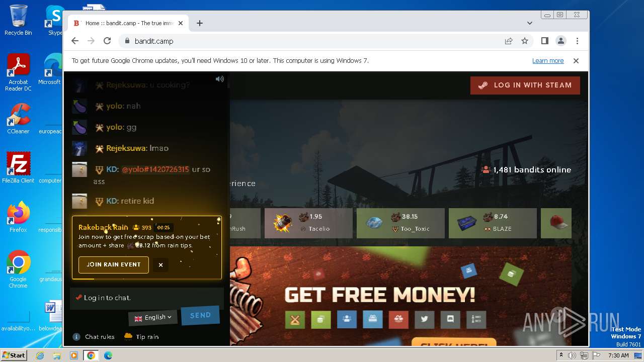Click Chrome's forward arrow
Image resolution: width=644 pixels, height=362 pixels.
(91, 41)
